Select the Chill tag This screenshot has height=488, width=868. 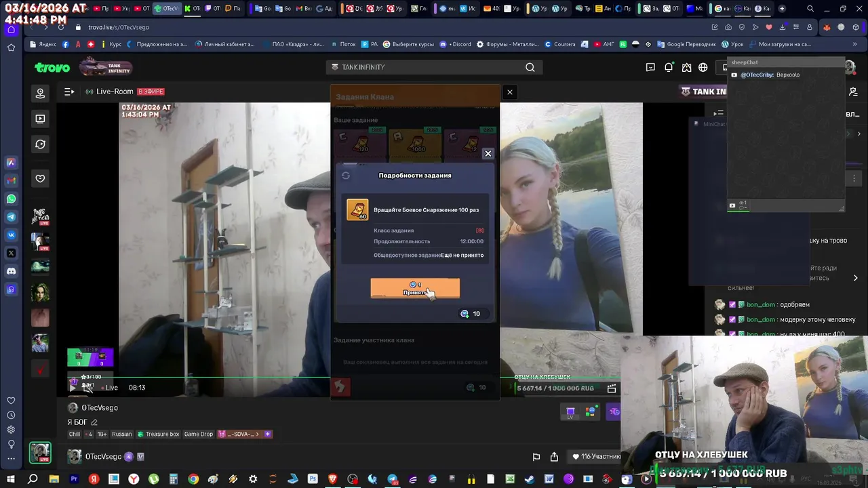pyautogui.click(x=75, y=434)
